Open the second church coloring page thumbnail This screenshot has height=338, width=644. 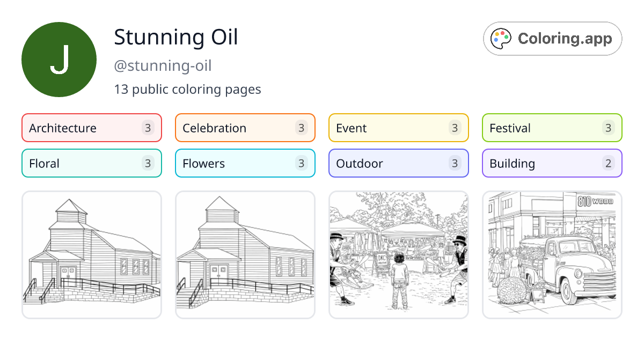tap(245, 255)
